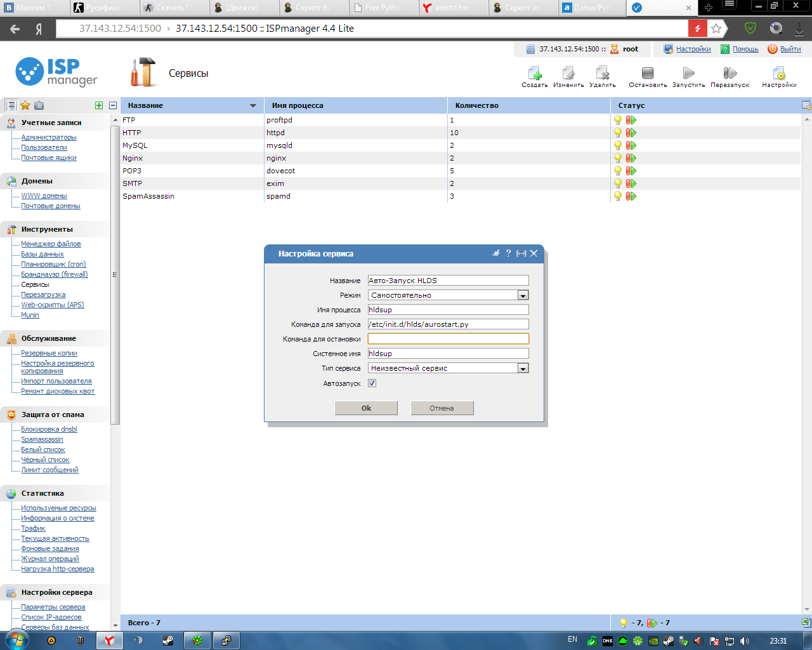Collapse the Защита от спама section header
The width and height of the screenshot is (812, 650).
pos(55,415)
